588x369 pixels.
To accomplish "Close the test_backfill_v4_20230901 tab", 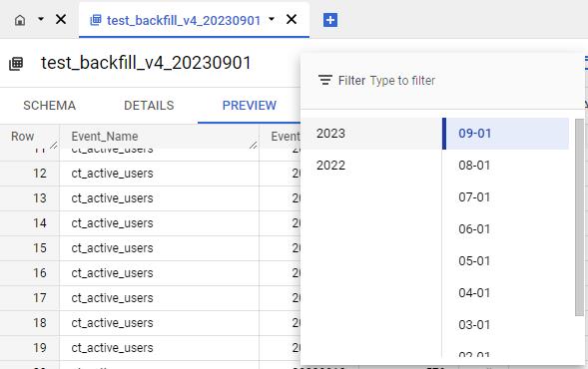I will [292, 19].
